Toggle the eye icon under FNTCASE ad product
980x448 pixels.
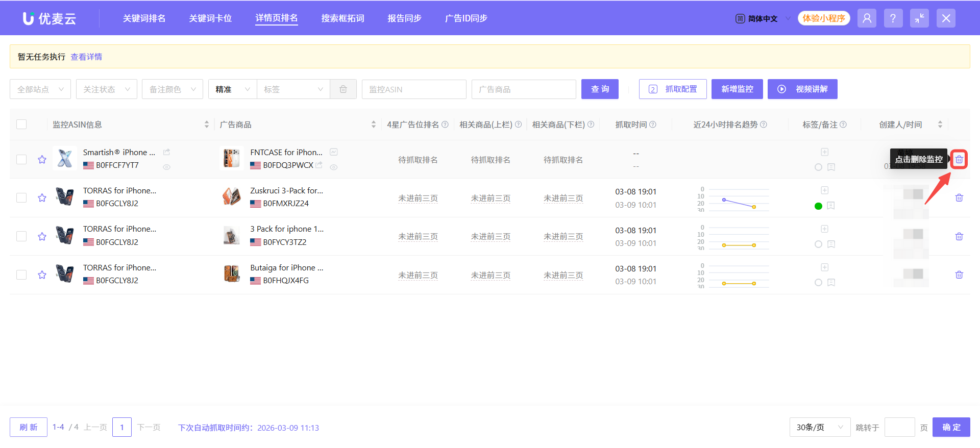(x=333, y=167)
